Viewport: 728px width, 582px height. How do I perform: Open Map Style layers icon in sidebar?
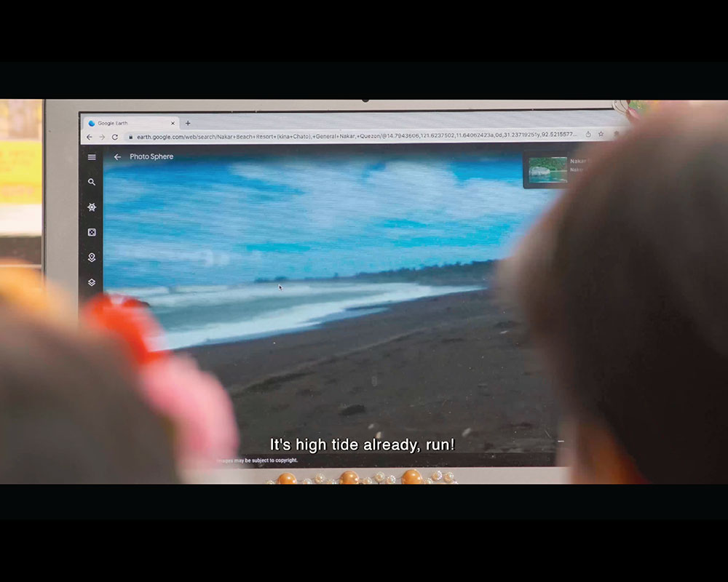[x=92, y=282]
